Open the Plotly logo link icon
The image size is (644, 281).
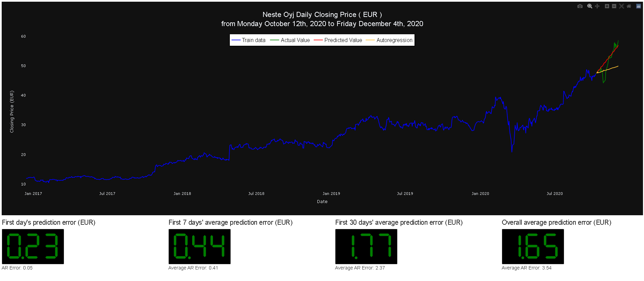pyautogui.click(x=638, y=6)
